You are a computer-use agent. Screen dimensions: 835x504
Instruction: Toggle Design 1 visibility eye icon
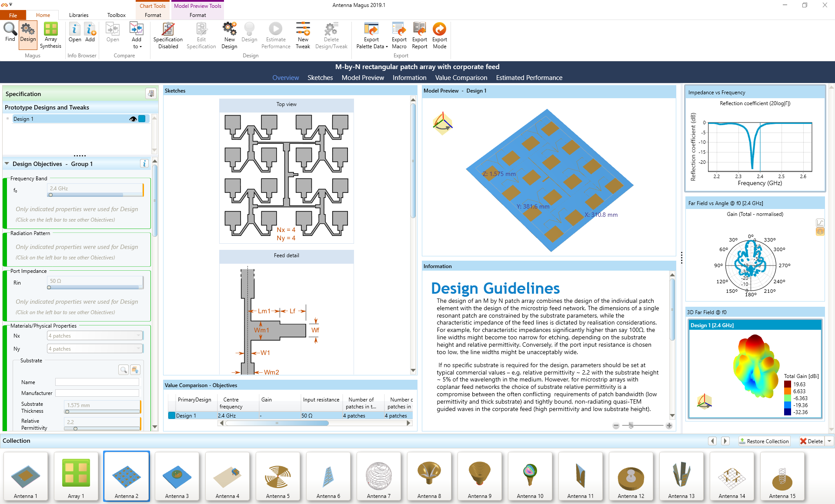pyautogui.click(x=132, y=119)
